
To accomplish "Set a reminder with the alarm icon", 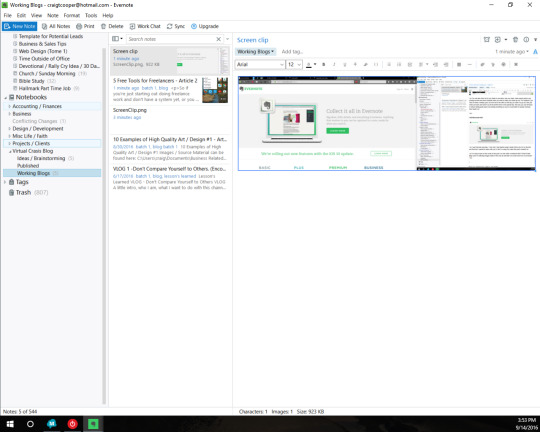I will pyautogui.click(x=487, y=40).
